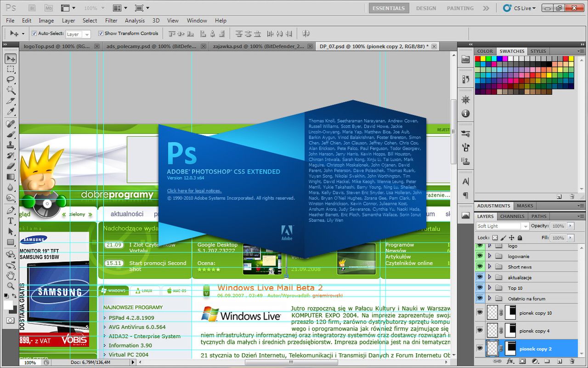Viewport: 588px width, 368px height.
Task: Hide the Ostatnio na forum group
Action: [480, 299]
